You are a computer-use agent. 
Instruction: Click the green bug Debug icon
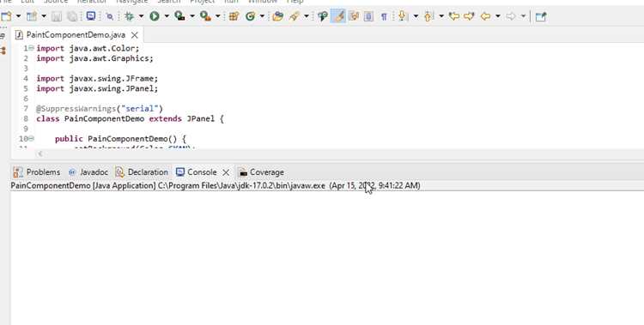[130, 16]
